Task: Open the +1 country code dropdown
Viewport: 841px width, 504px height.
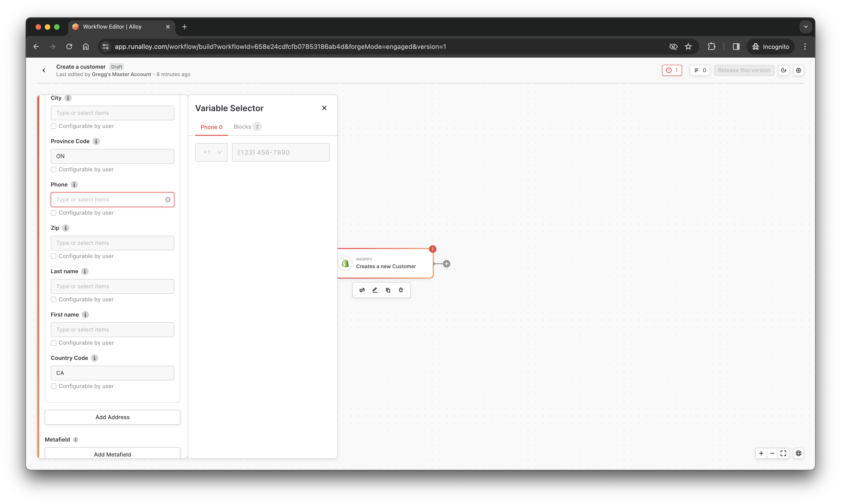Action: [211, 152]
